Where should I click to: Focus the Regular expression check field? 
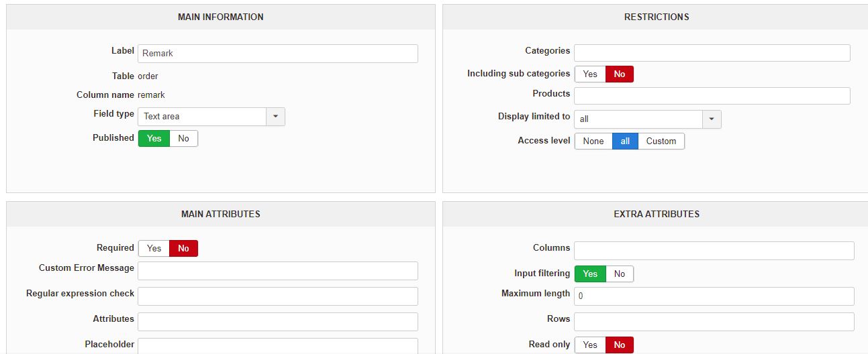277,296
